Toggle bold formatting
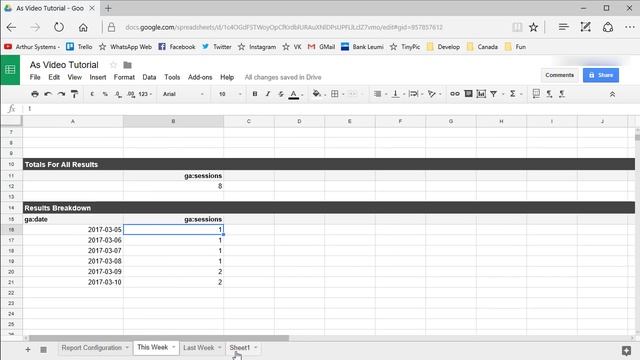 click(255, 94)
